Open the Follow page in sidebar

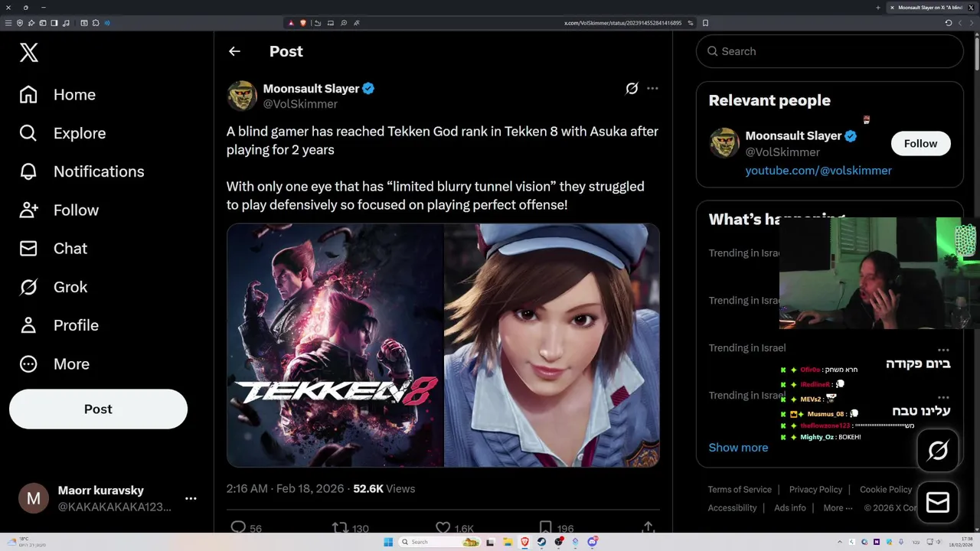pyautogui.click(x=58, y=210)
